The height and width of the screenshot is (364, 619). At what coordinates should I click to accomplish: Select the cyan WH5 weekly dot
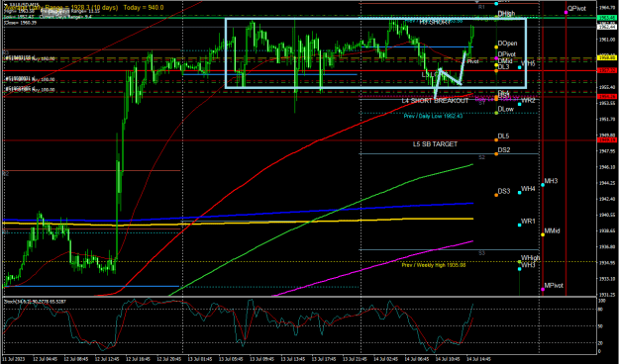(x=520, y=68)
